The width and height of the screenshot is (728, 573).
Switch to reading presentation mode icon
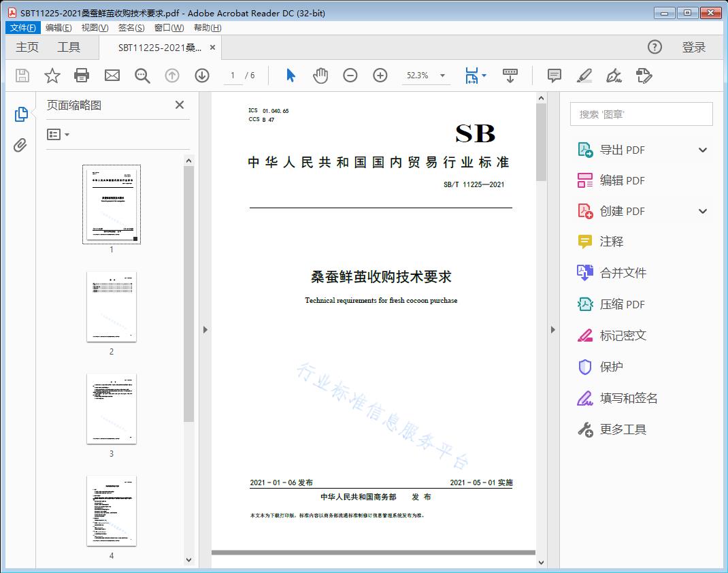[x=510, y=76]
